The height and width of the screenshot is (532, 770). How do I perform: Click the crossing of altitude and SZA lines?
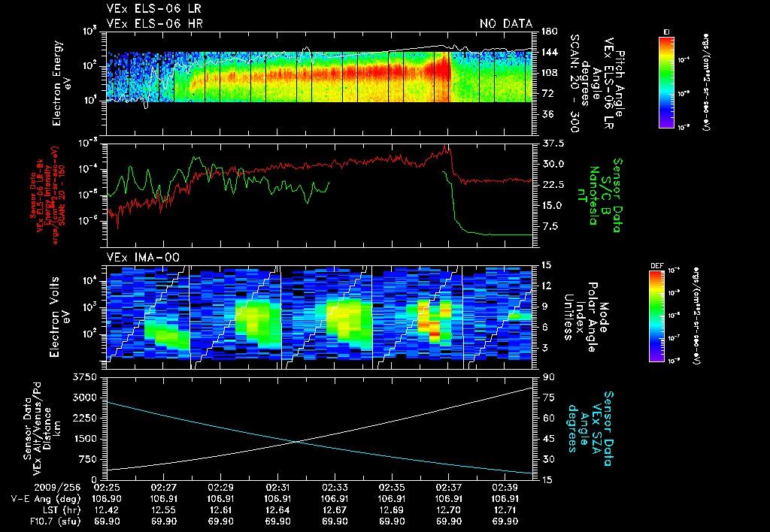296,442
